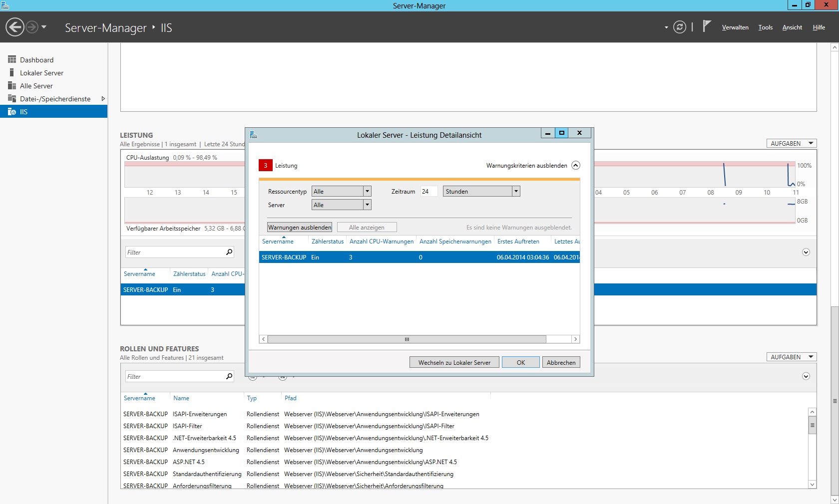Image resolution: width=839 pixels, height=504 pixels.
Task: Select SERVER-BACKUP row in dialog table
Action: (419, 257)
